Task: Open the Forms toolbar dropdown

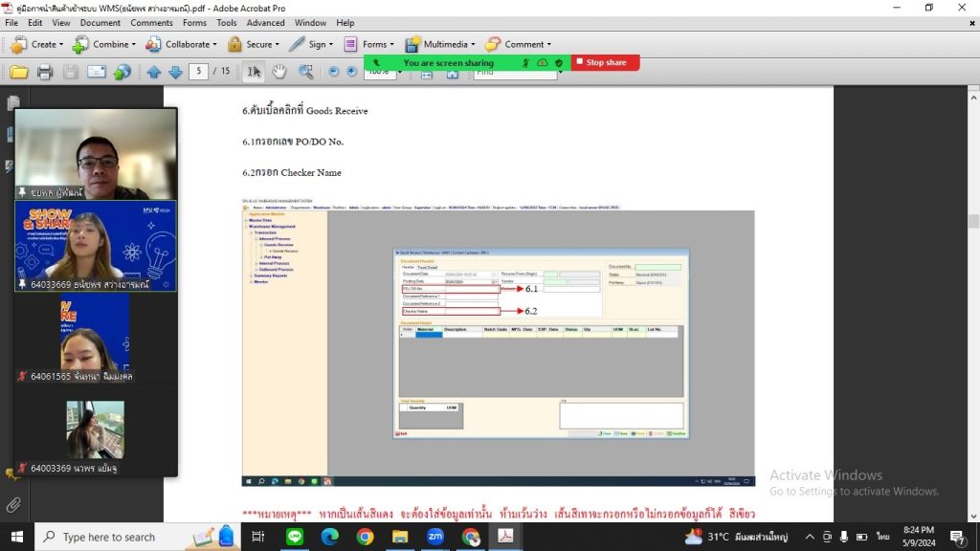Action: [x=368, y=44]
